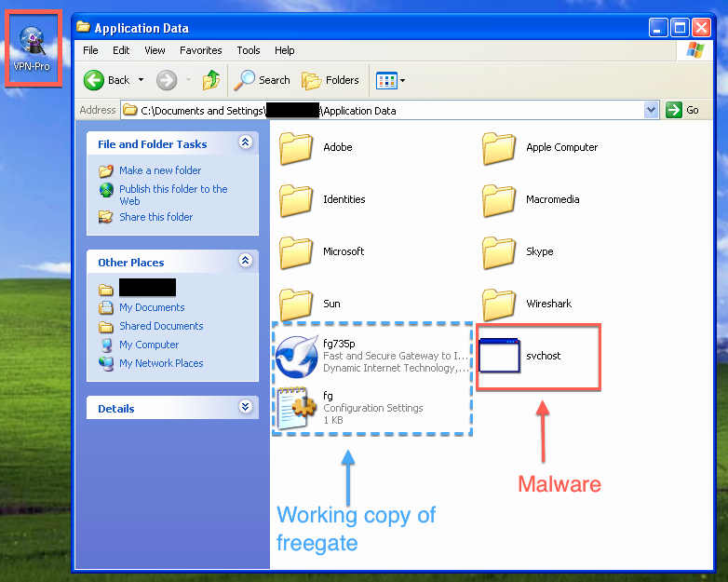This screenshot has width=728, height=582.
Task: Collapse the Other Places panel
Action: (246, 260)
